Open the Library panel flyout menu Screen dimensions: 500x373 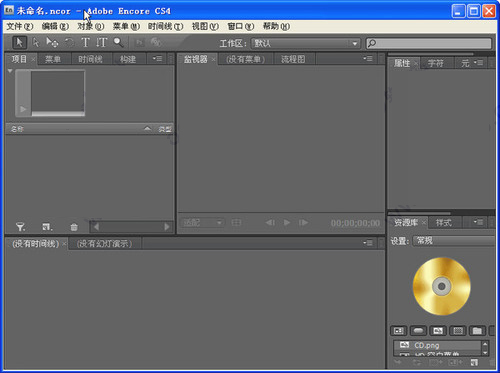478,222
